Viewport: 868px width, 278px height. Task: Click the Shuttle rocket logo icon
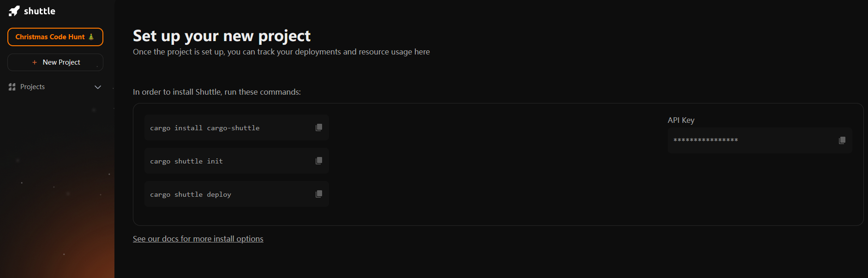coord(14,11)
